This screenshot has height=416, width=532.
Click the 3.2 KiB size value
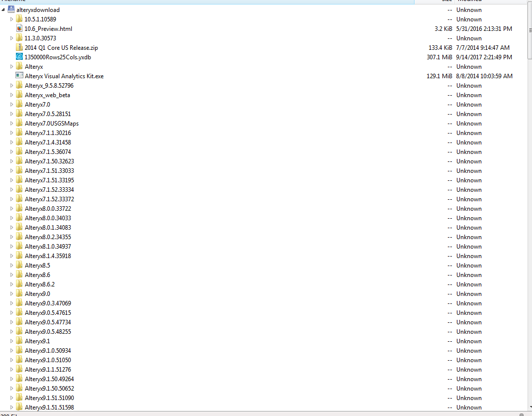click(x=443, y=29)
